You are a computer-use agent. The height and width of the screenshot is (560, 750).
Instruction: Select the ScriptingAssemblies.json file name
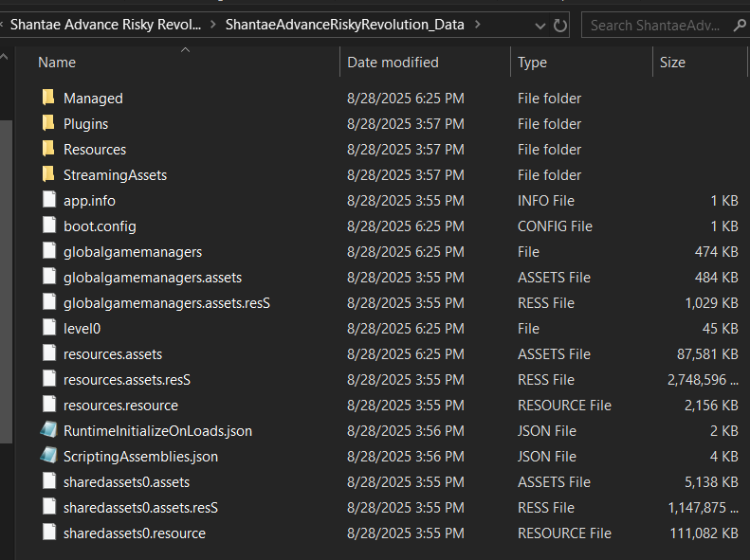tap(140, 457)
